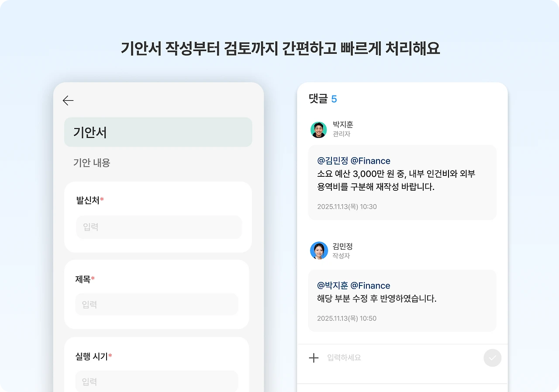
Task: Click the 댓글 5 comments heading
Action: [x=323, y=99]
